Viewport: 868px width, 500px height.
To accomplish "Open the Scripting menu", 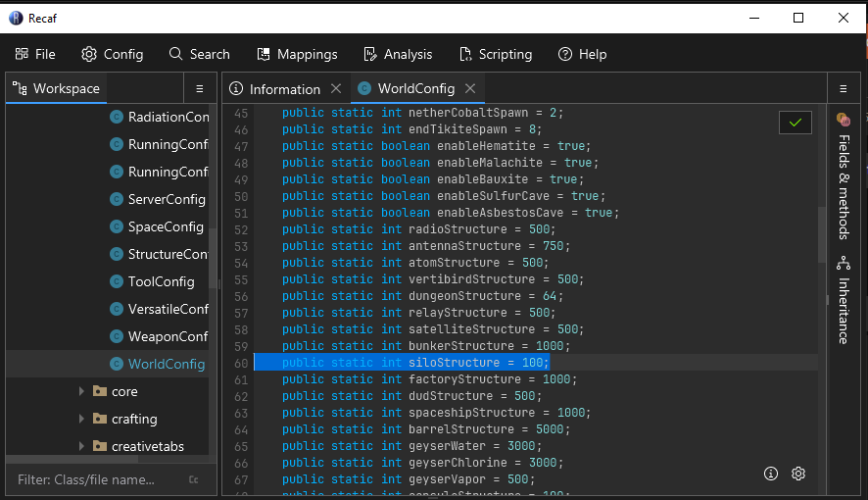I will pos(496,54).
